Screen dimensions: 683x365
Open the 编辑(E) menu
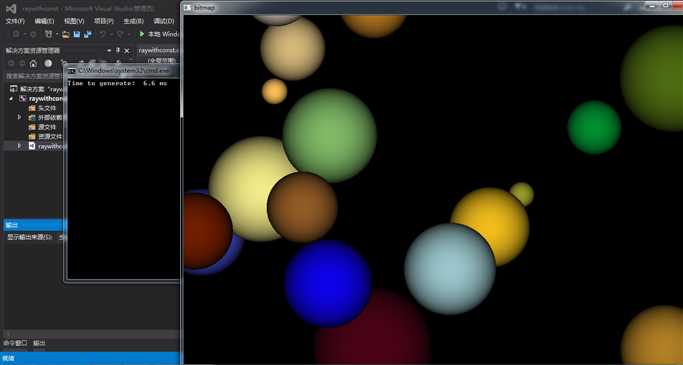pyautogui.click(x=44, y=21)
